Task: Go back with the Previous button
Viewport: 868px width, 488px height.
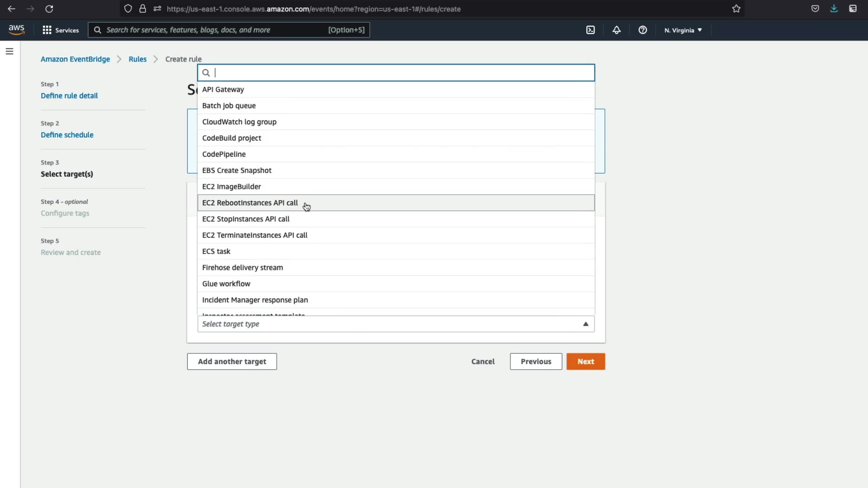Action: tap(536, 361)
